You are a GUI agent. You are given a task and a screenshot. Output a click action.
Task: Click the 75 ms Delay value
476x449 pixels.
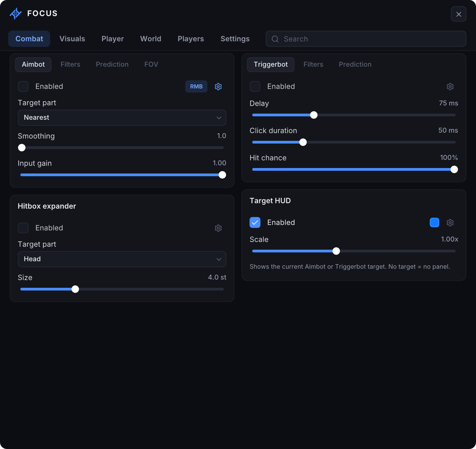coord(449,103)
